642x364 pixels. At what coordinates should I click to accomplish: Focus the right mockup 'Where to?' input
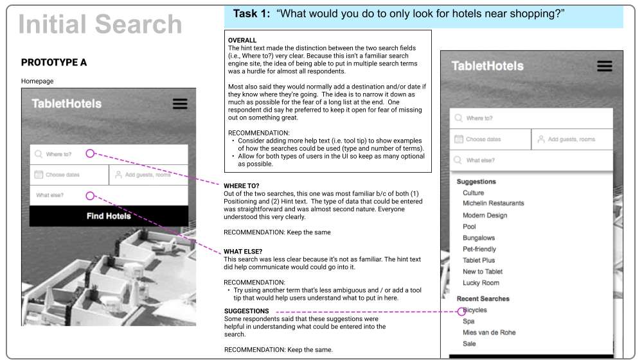tap(531, 118)
